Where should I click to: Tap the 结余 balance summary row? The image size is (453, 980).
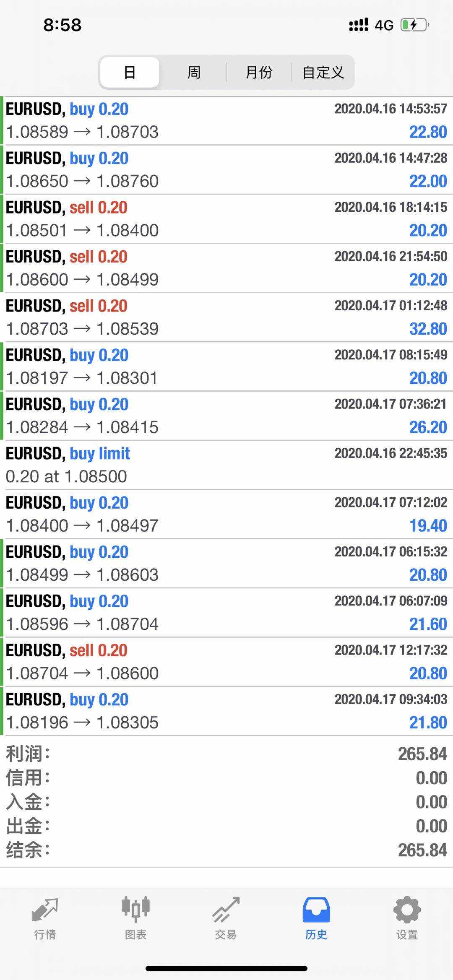(226, 850)
